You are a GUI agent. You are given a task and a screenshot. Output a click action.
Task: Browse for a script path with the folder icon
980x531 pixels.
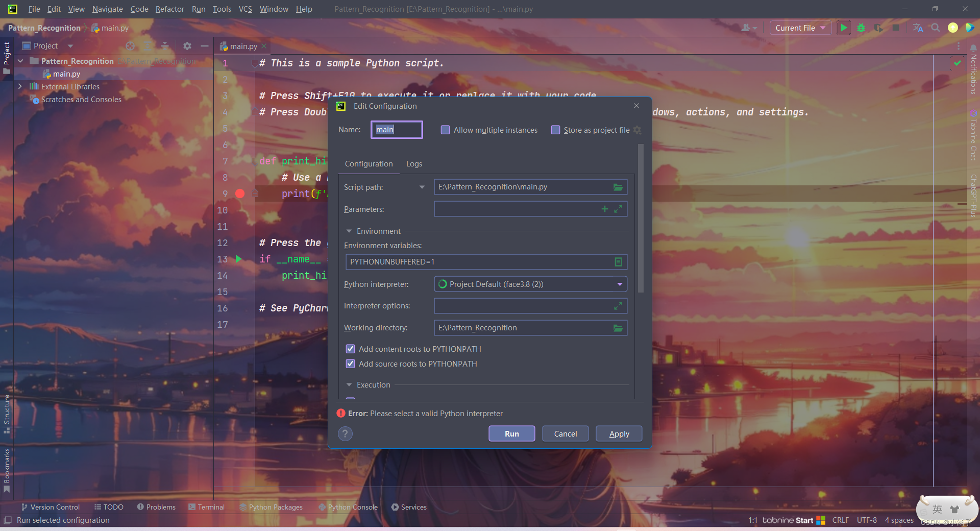tap(618, 187)
